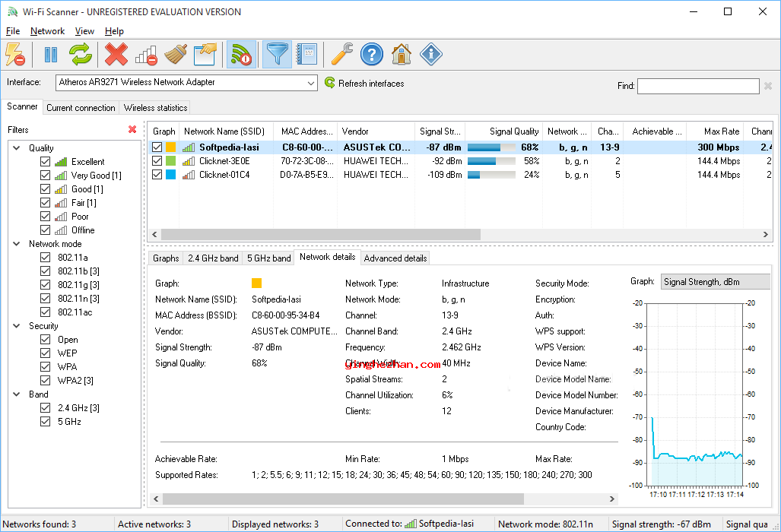Toggle the 5 GHz band checkbox
This screenshot has height=532, width=781.
[x=46, y=422]
